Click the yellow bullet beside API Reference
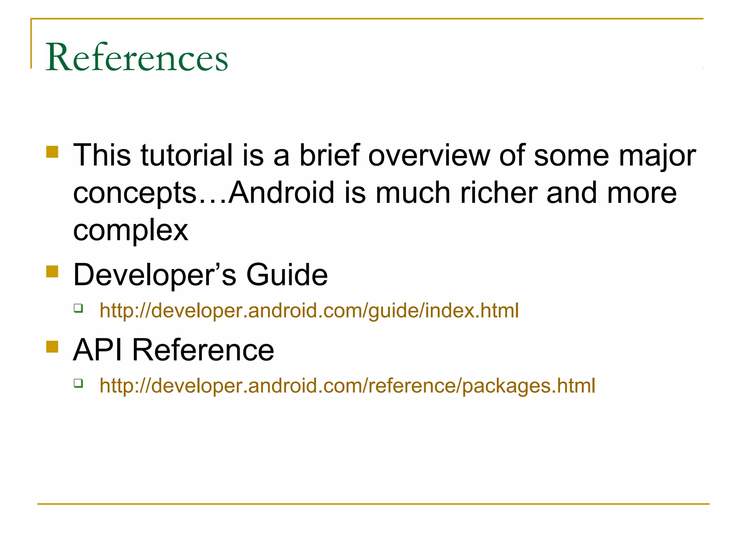Image resolution: width=747 pixels, height=560 pixels. pyautogui.click(x=53, y=346)
